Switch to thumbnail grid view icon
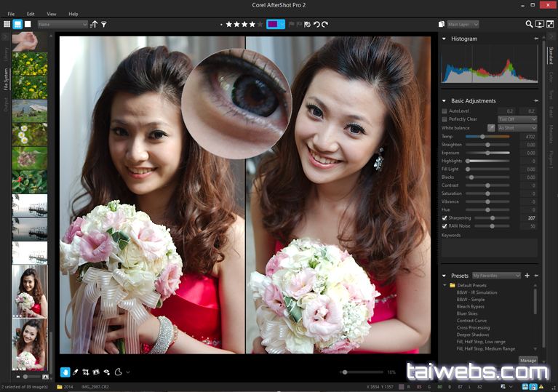Viewport: 558px width, 392px height. click(x=7, y=24)
